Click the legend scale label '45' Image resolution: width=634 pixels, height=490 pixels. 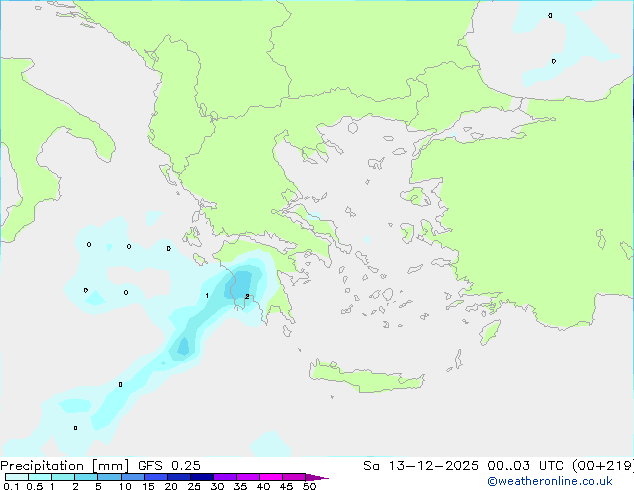click(x=286, y=486)
